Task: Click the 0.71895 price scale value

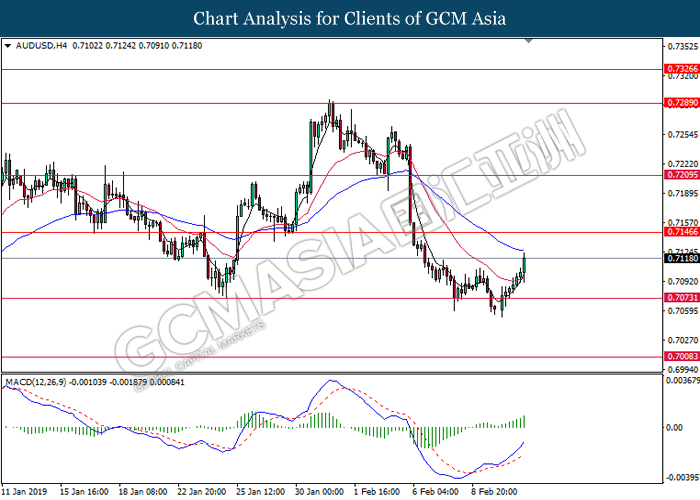Action: pos(682,193)
